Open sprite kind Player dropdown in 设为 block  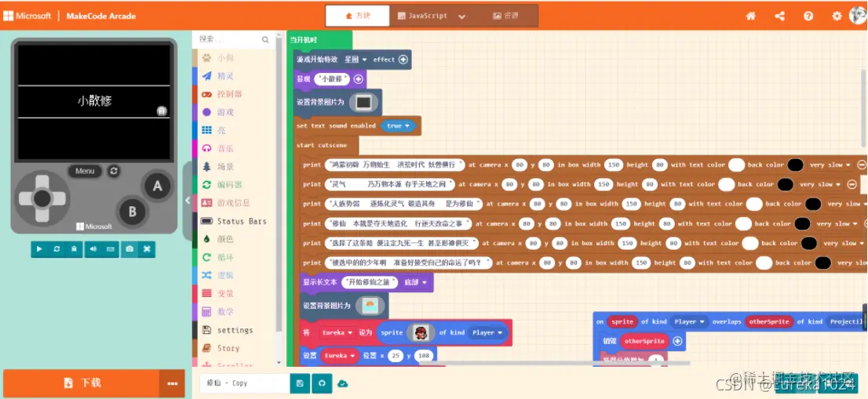[x=487, y=332]
